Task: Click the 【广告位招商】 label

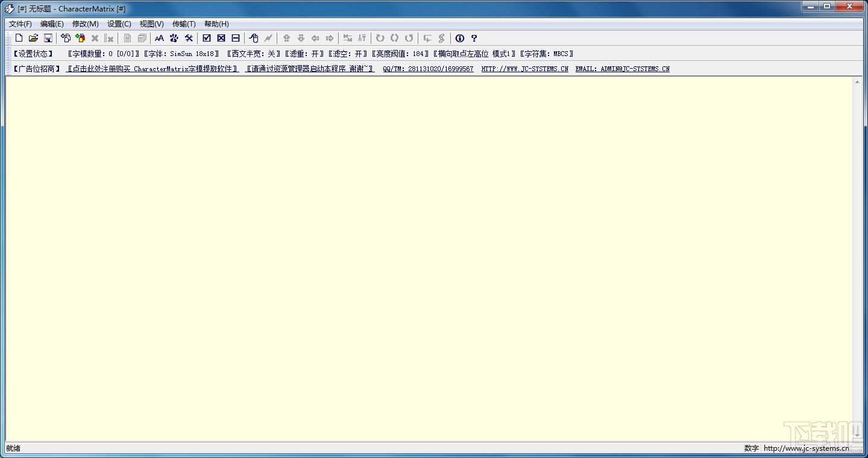Action: click(x=37, y=69)
